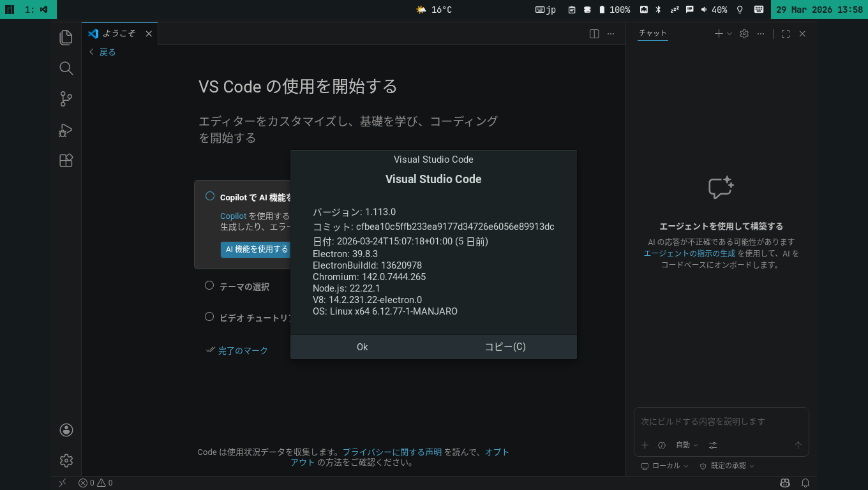868x490 pixels.
Task: Click the battery indicator showing 100%
Action: 614,10
